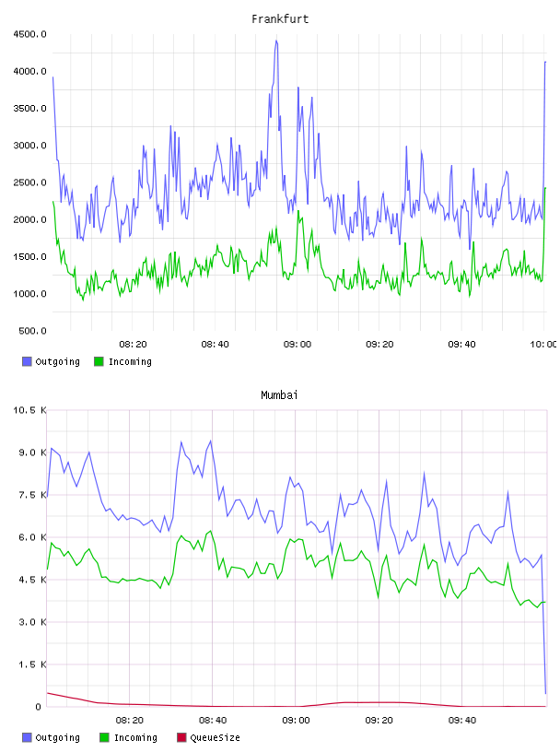Click the 0 y-axis value on Mumbai chart

coord(39,707)
